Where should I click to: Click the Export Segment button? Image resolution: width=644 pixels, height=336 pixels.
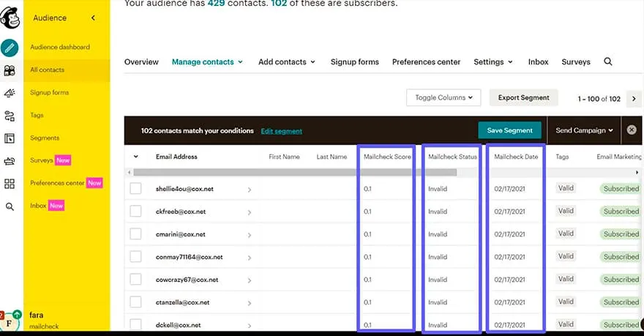(524, 98)
